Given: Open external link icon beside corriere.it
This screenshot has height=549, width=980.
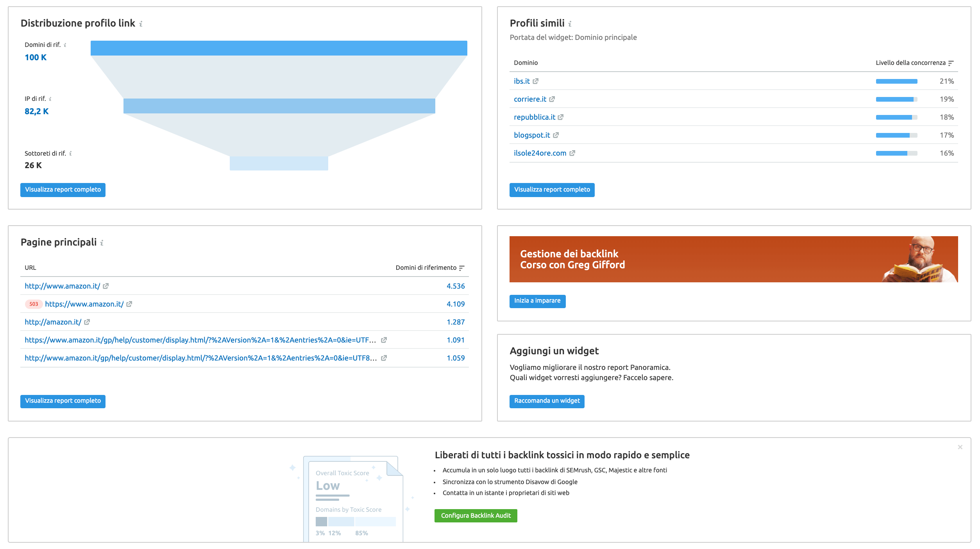Looking at the screenshot, I should 552,99.
